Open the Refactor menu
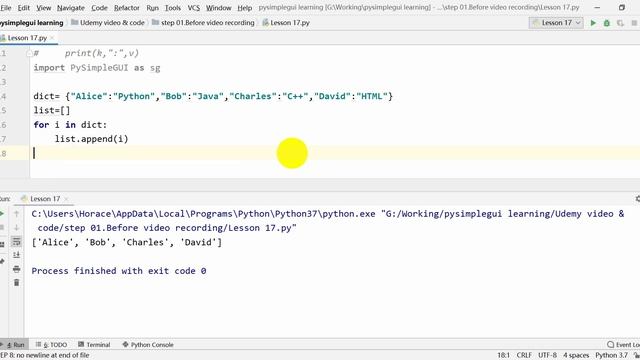 127,8
